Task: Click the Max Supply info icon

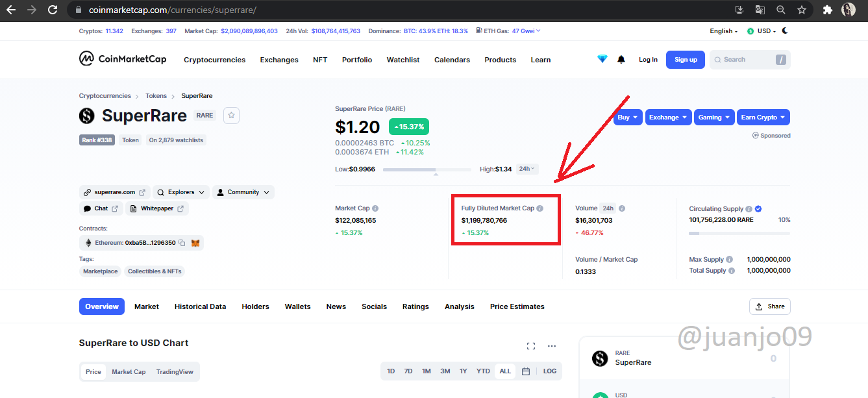Action: [730, 259]
